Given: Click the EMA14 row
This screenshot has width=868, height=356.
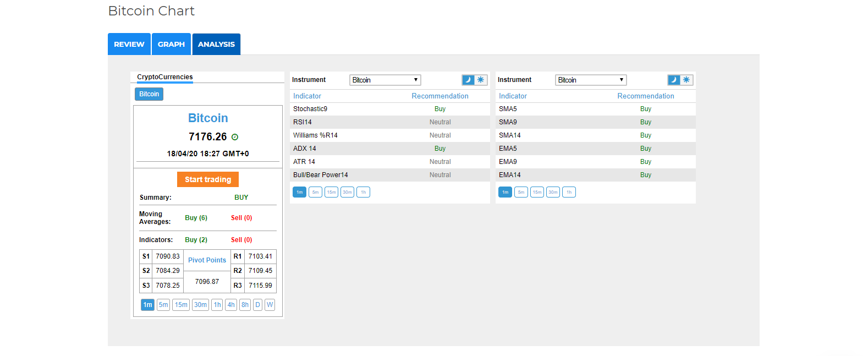Looking at the screenshot, I should click(596, 175).
